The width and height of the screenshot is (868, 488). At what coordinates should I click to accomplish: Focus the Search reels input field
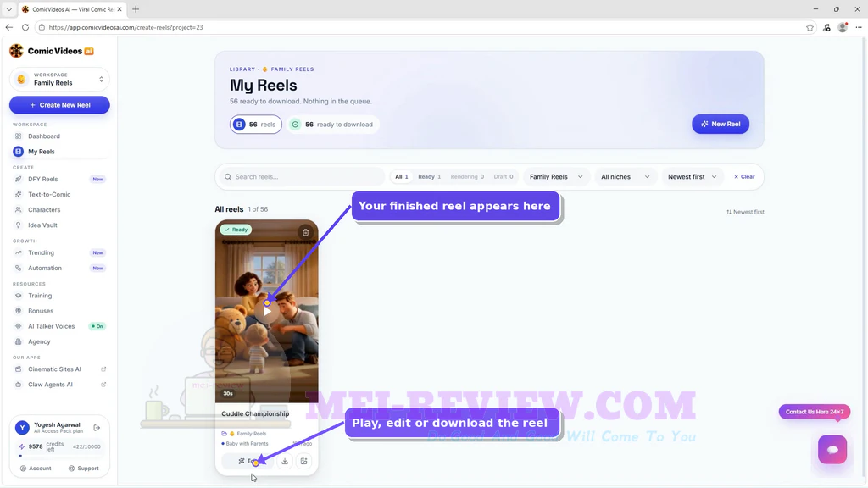[x=303, y=177]
